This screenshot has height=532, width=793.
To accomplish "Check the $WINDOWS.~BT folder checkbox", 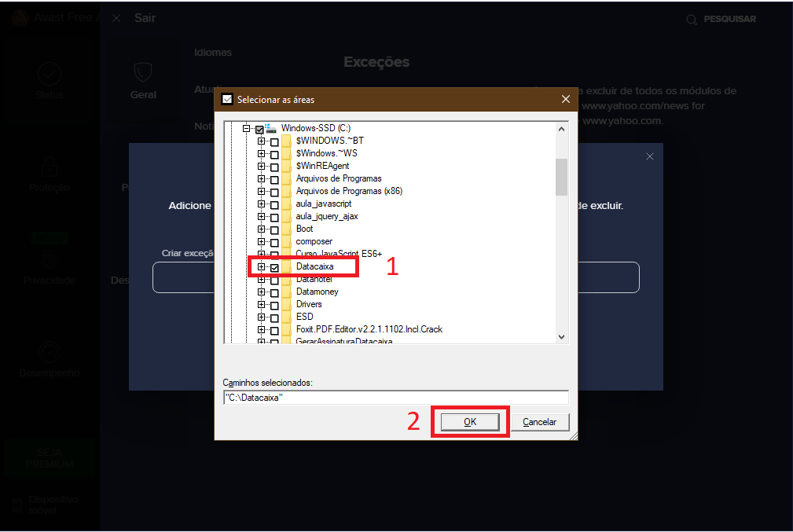I will click(x=274, y=142).
